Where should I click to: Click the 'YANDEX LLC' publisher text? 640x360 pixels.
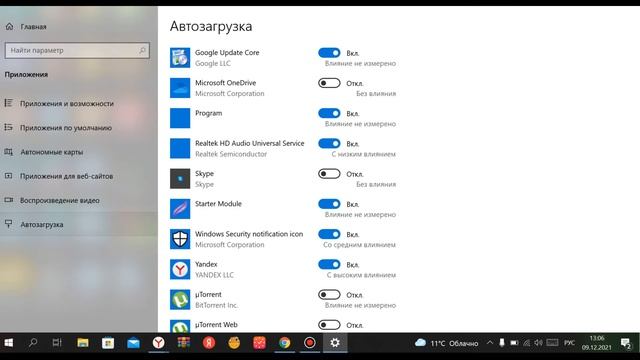coord(214,275)
